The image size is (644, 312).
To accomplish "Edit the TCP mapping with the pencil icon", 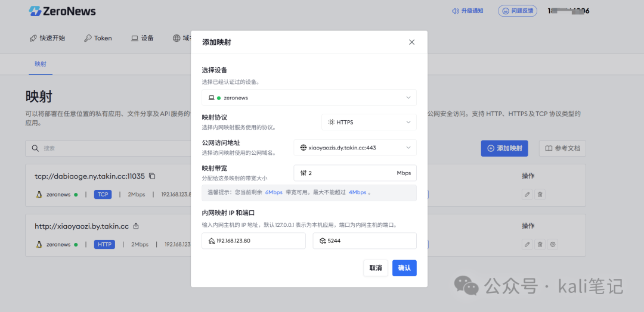I will point(527,194).
